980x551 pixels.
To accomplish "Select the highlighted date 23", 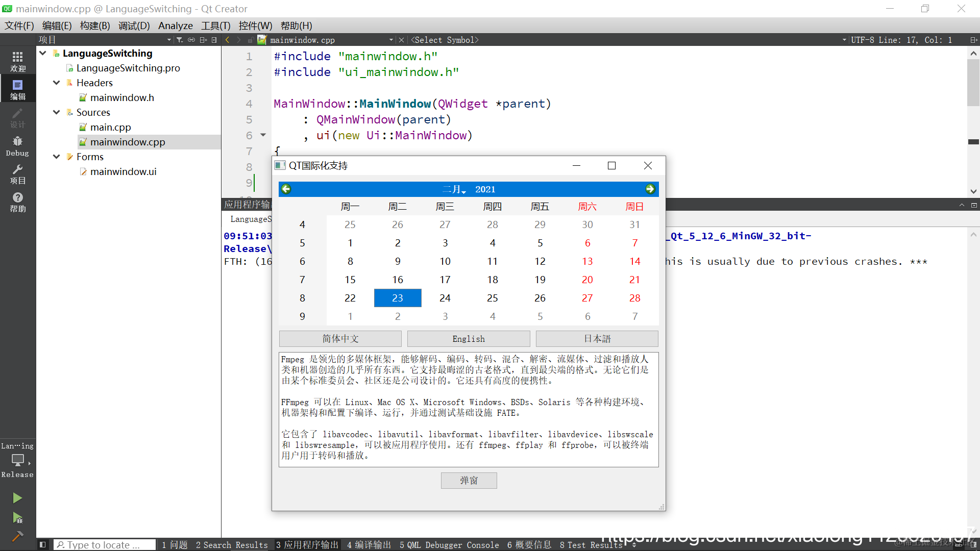I will point(398,298).
